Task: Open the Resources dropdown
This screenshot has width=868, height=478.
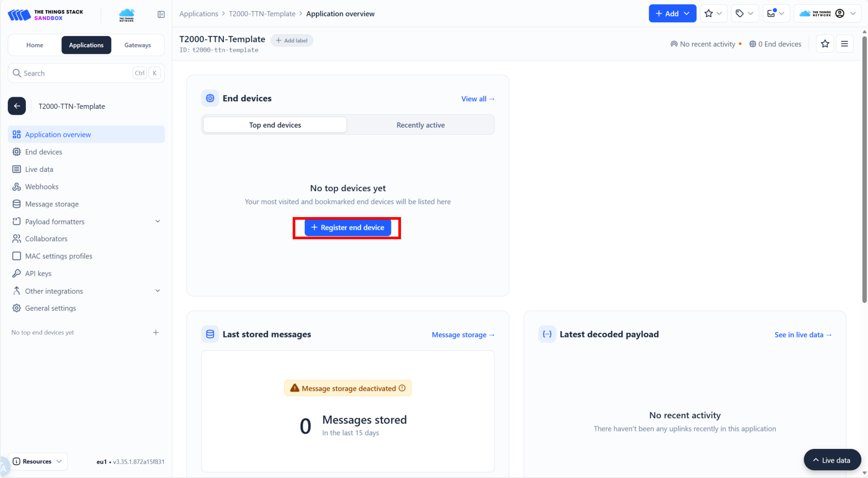Action: pyautogui.click(x=38, y=462)
